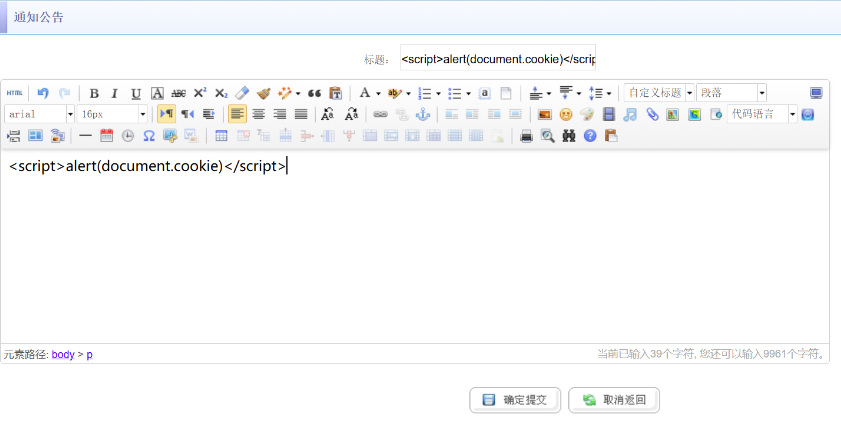The image size is (841, 426).
Task: Run auto typesetting wand
Action: tap(284, 93)
